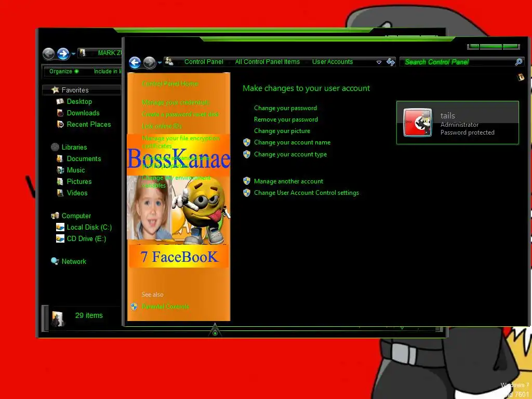The height and width of the screenshot is (399, 532).
Task: Select Favorites in Explorer navigation pane
Action: 75,90
